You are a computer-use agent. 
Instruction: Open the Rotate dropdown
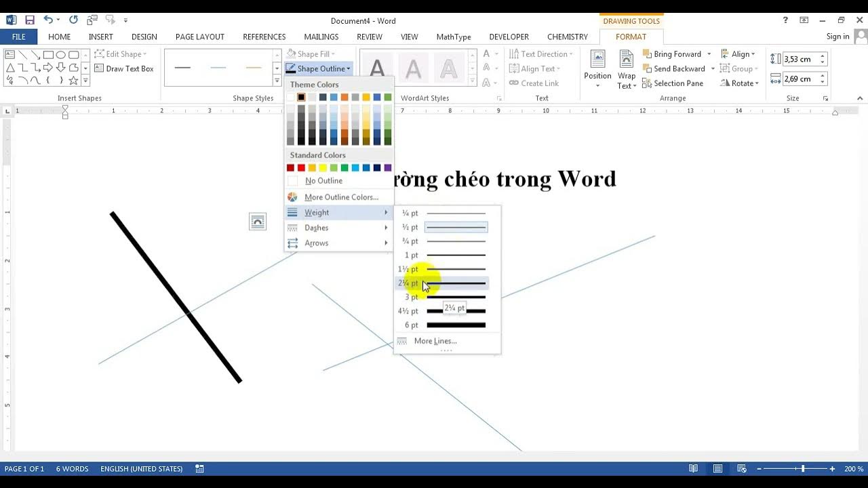[740, 83]
